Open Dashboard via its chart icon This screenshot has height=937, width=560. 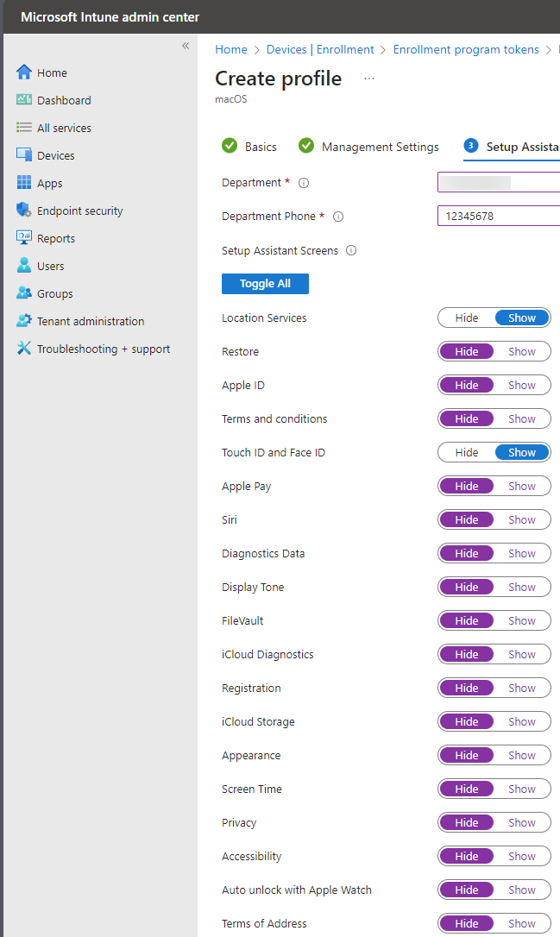tap(24, 100)
